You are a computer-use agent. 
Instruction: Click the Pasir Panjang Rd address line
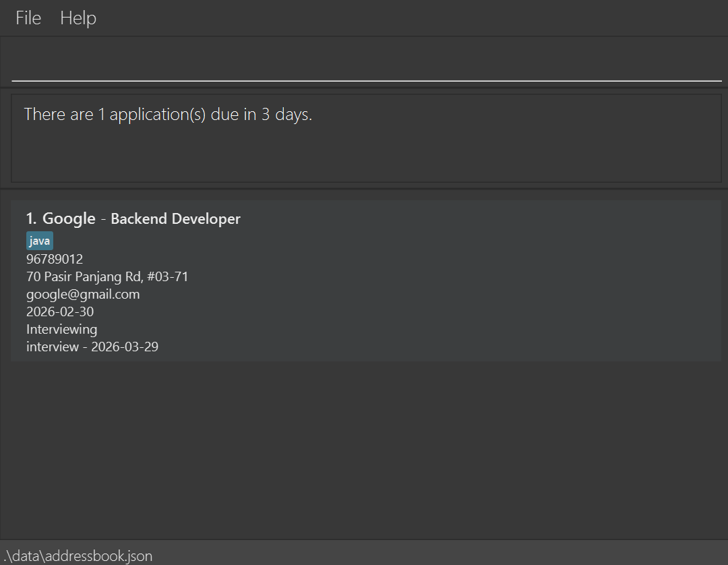[107, 276]
